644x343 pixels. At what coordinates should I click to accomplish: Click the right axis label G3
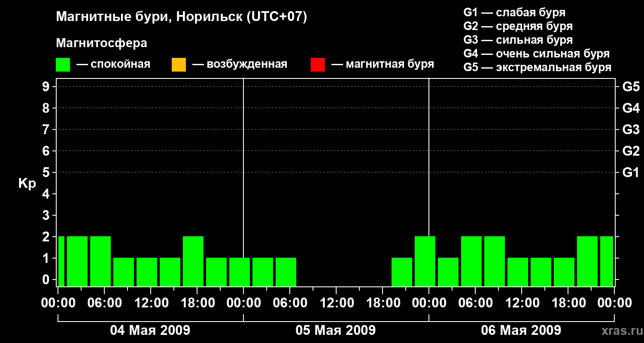[631, 129]
